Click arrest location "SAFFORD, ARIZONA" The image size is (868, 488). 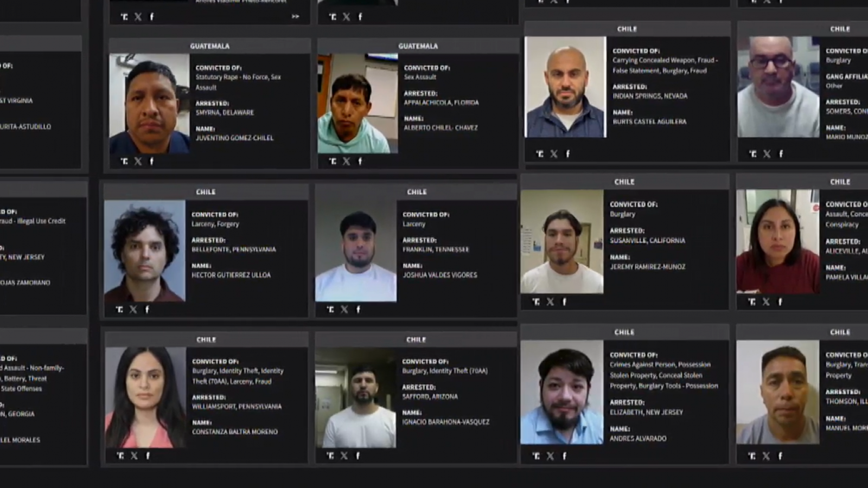coord(430,396)
